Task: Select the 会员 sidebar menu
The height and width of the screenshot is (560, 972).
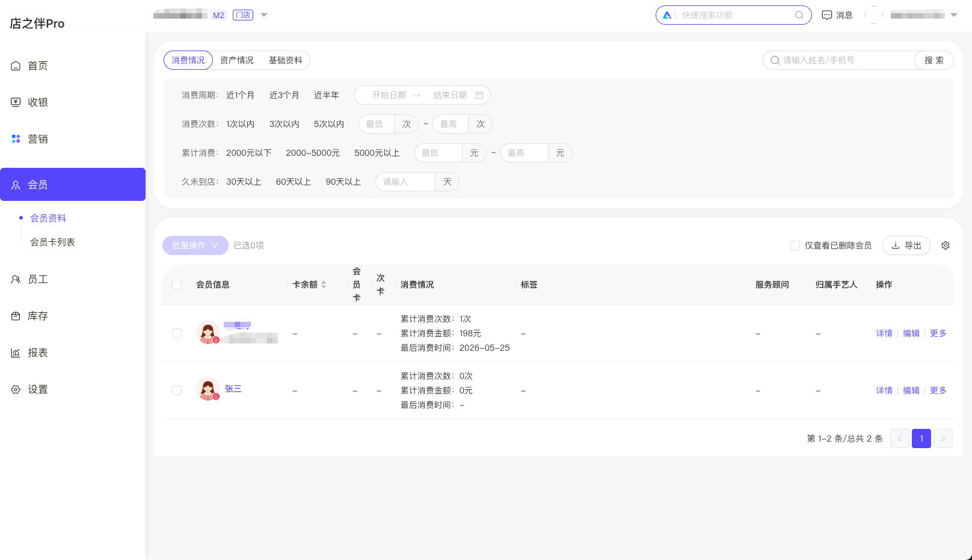Action: (72, 185)
